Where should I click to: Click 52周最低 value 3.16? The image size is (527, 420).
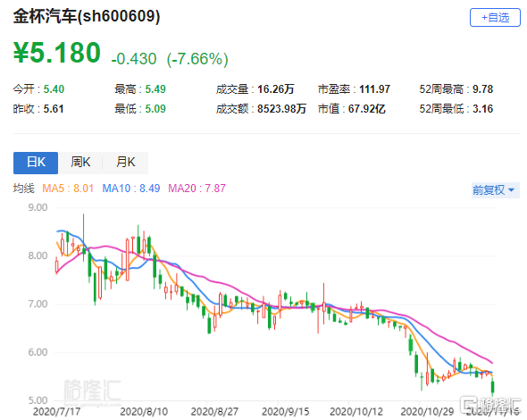482,109
